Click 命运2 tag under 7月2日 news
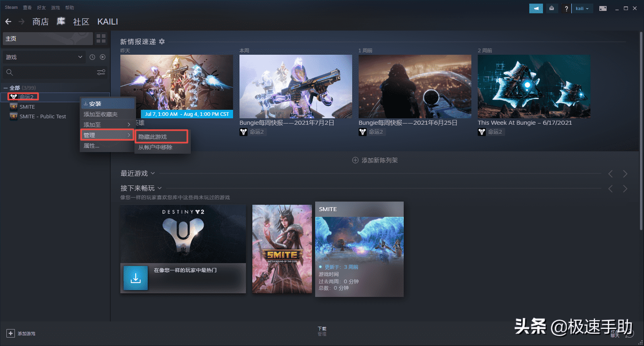This screenshot has height=346, width=644. pos(252,132)
